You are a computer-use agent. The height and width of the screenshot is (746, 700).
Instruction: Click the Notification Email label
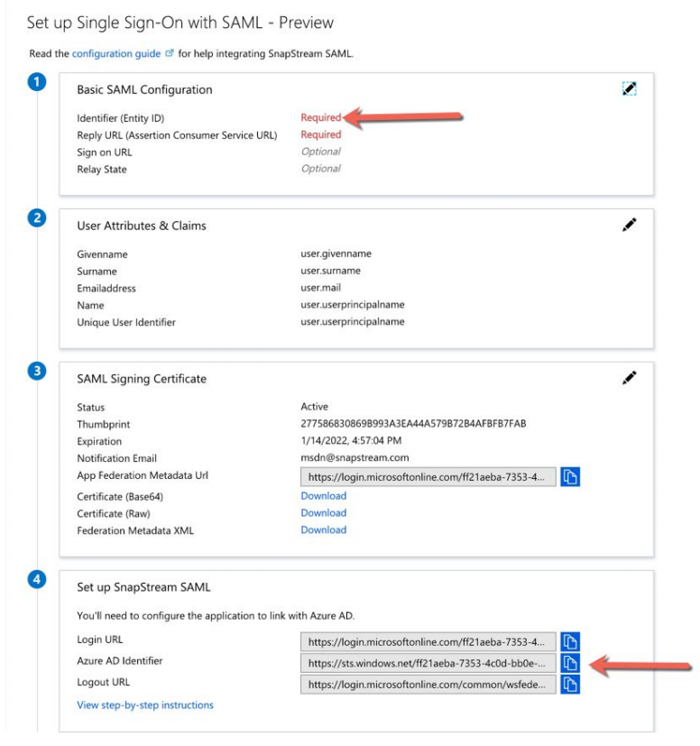[116, 458]
